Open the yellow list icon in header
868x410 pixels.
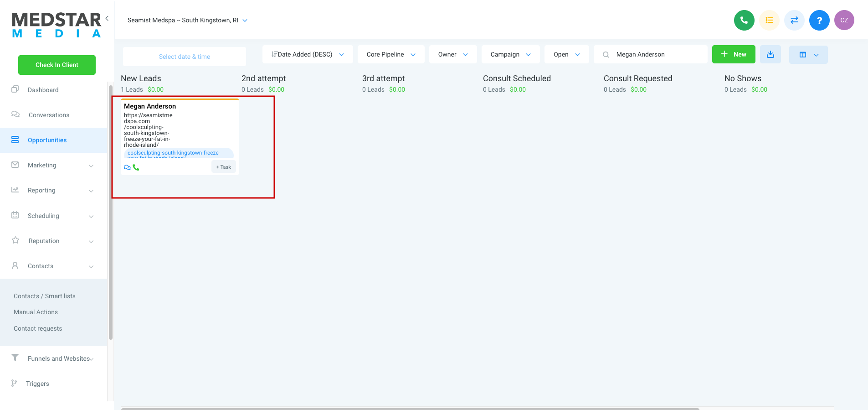point(769,20)
